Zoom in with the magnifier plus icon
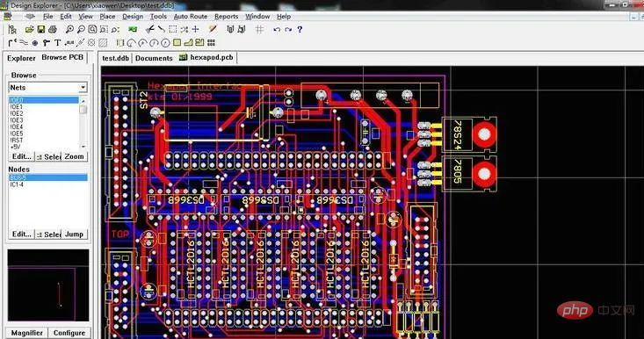The height and width of the screenshot is (339, 644). [x=69, y=29]
